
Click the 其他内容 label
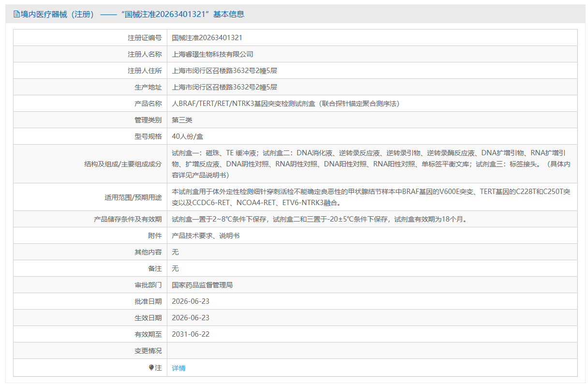click(148, 252)
